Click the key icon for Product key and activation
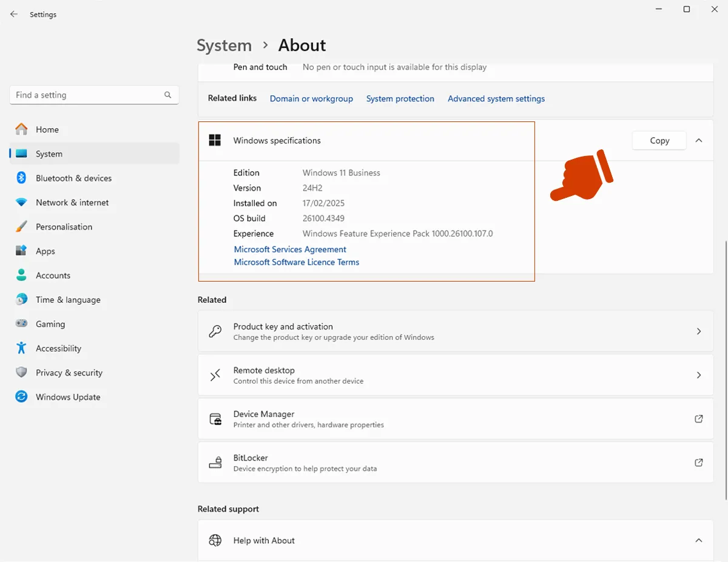Viewport: 728px width, 562px height. 215,331
